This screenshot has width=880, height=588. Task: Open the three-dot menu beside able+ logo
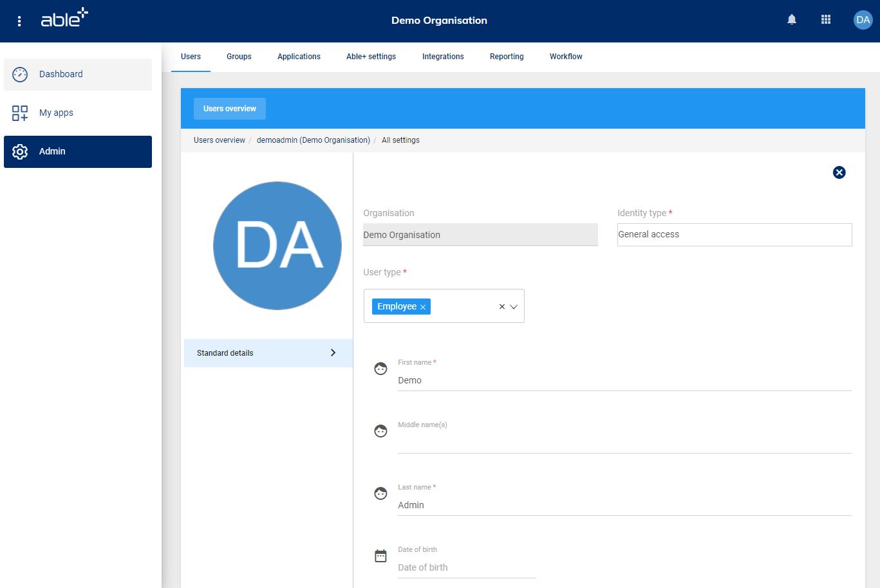pyautogui.click(x=19, y=21)
